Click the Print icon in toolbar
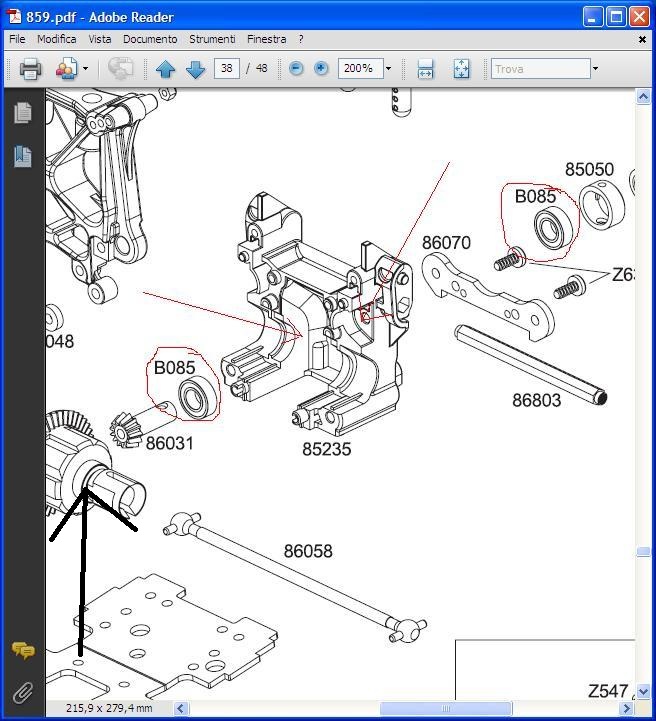 tap(30, 69)
